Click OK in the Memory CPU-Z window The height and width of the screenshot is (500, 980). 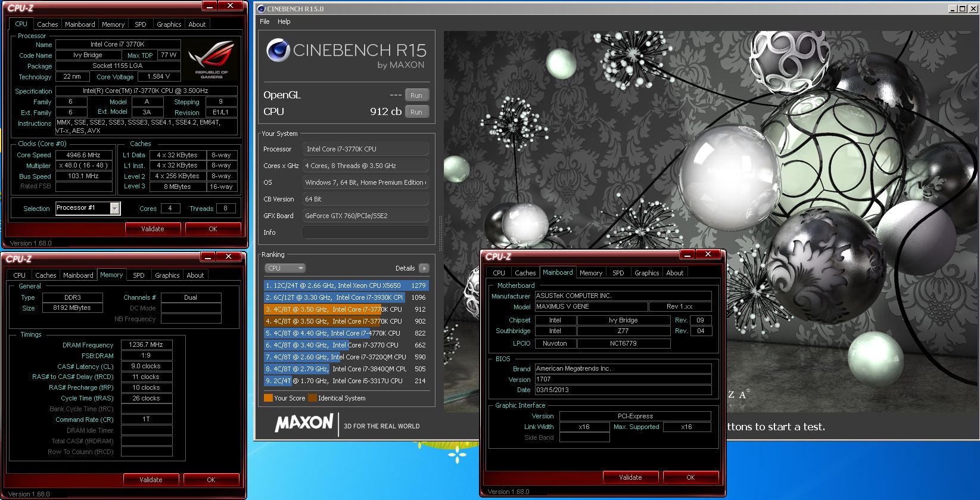211,480
